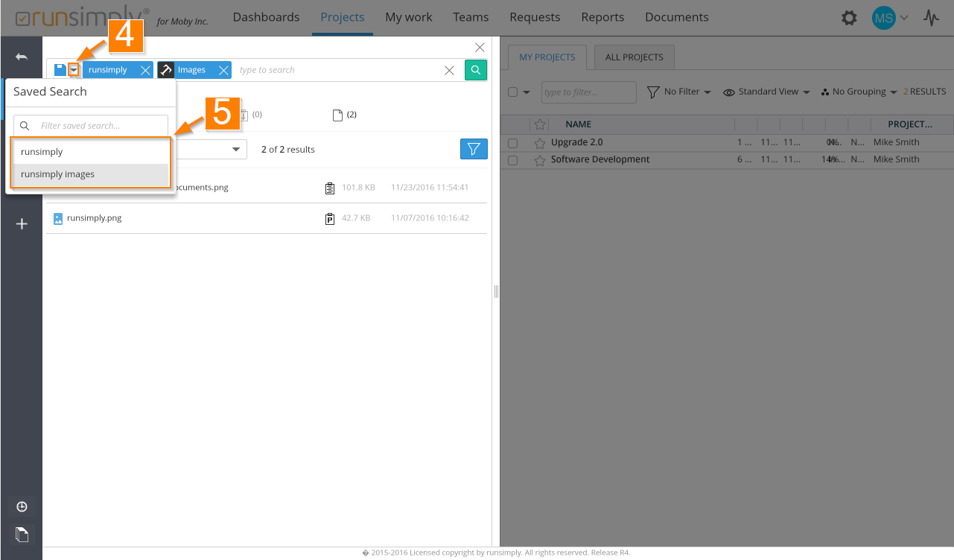Remove the Images search tag
The height and width of the screenshot is (560, 954).
coord(223,70)
